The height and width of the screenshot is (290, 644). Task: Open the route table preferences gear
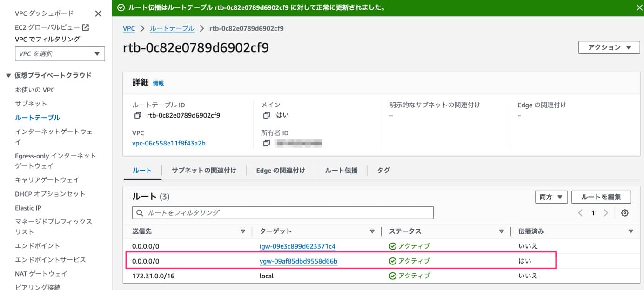click(625, 213)
